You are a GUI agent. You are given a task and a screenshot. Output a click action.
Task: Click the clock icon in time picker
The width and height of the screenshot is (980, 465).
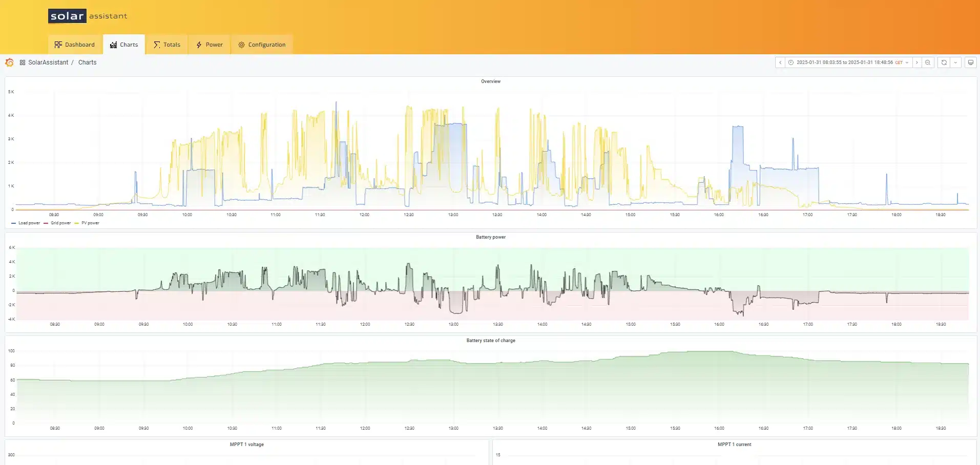pos(791,62)
